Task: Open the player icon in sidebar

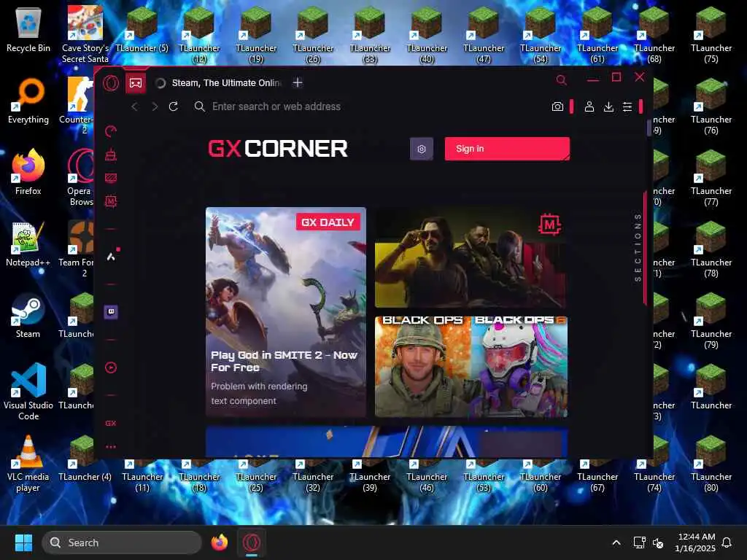Action: tap(111, 367)
